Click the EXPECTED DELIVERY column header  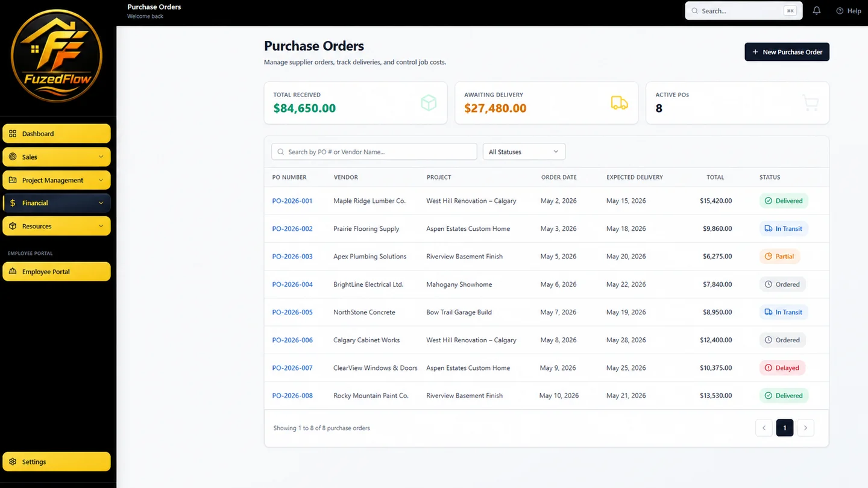click(635, 177)
